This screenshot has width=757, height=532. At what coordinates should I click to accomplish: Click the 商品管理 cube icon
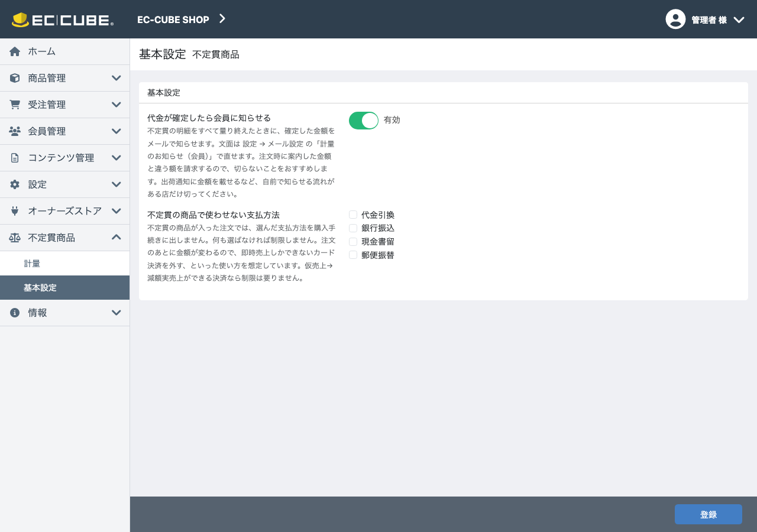coord(15,78)
